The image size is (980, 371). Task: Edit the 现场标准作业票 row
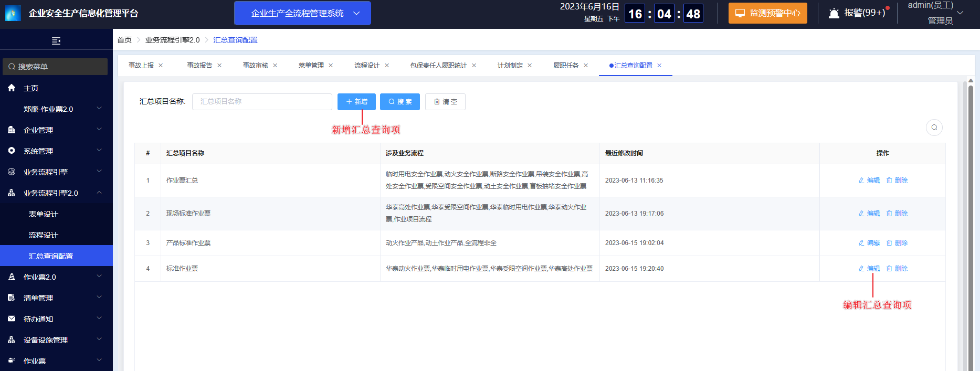coord(869,214)
